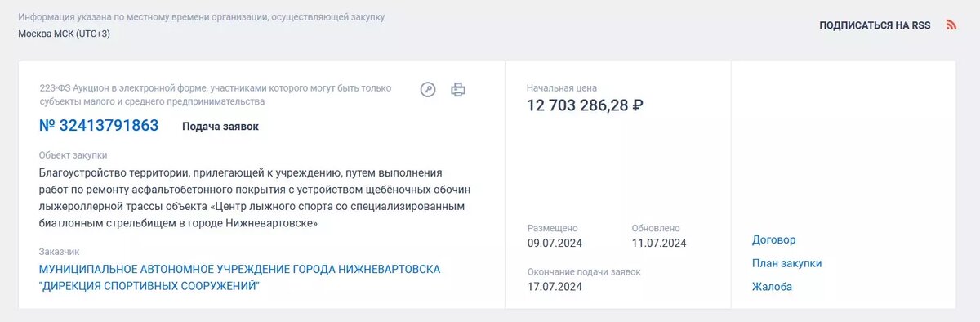Select the starting price 12 703 286,28 ₽

585,105
